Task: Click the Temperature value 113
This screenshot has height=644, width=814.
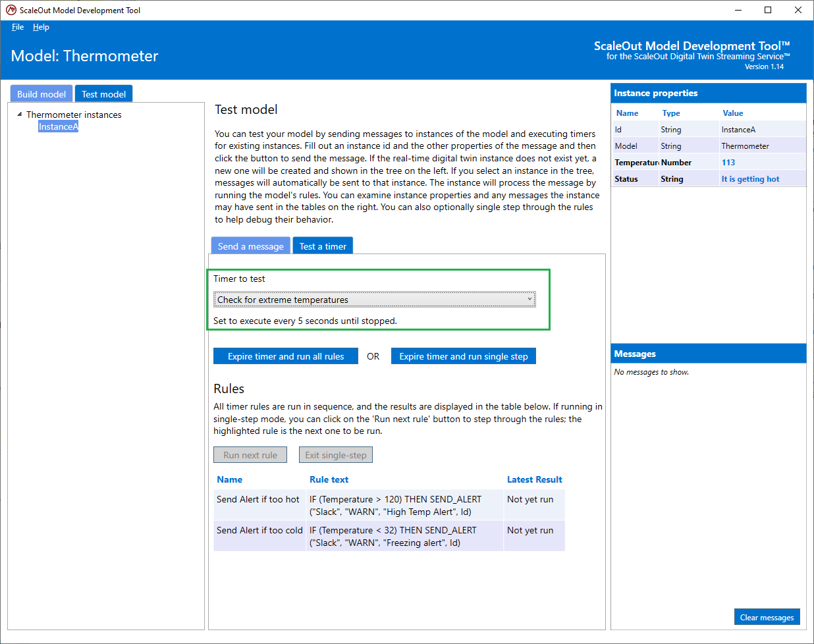Action: (x=728, y=163)
